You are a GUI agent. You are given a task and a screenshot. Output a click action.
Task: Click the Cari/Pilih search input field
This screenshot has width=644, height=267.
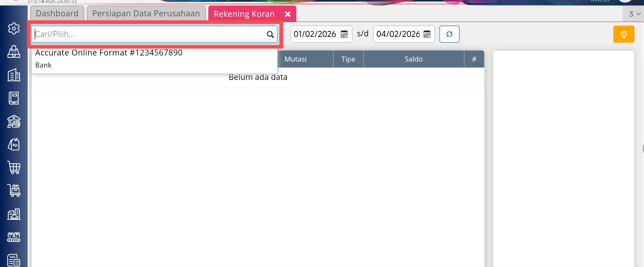[148, 34]
